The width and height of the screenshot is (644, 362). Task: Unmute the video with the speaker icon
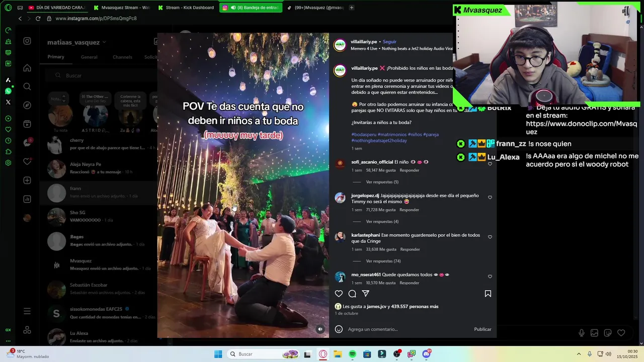click(x=320, y=329)
